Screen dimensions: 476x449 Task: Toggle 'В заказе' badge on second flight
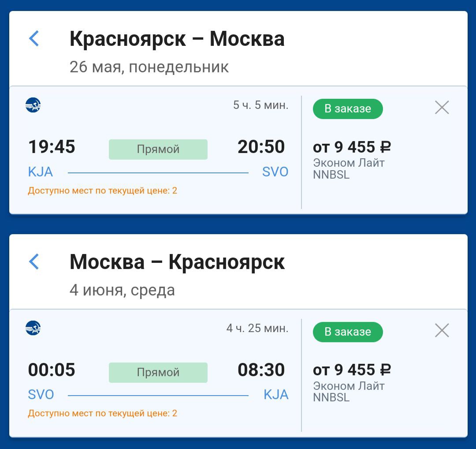(348, 332)
